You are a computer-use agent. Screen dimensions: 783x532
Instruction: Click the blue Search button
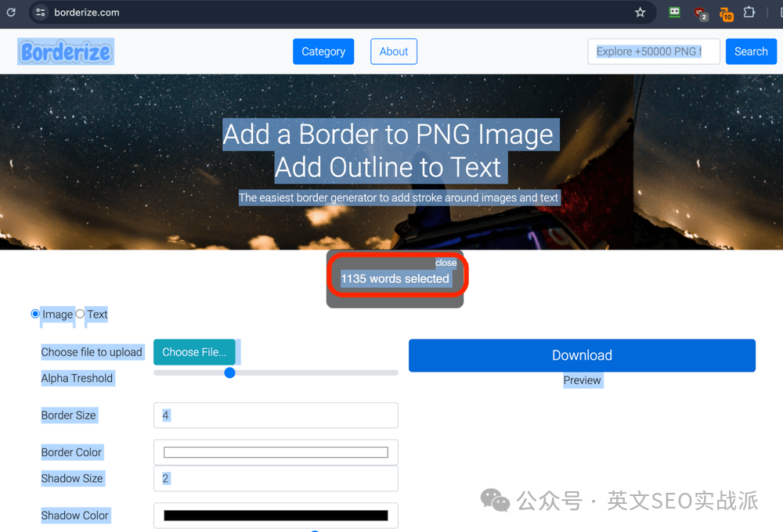click(x=751, y=52)
